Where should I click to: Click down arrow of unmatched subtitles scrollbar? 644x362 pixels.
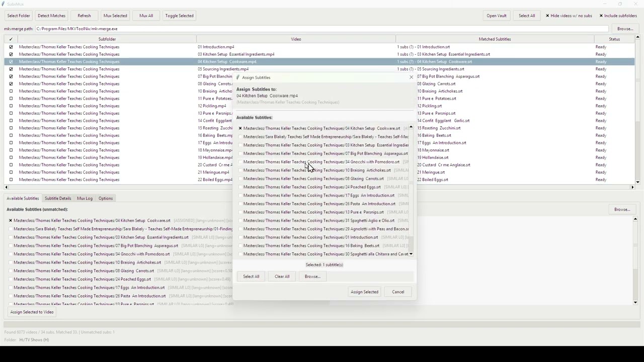635,302
